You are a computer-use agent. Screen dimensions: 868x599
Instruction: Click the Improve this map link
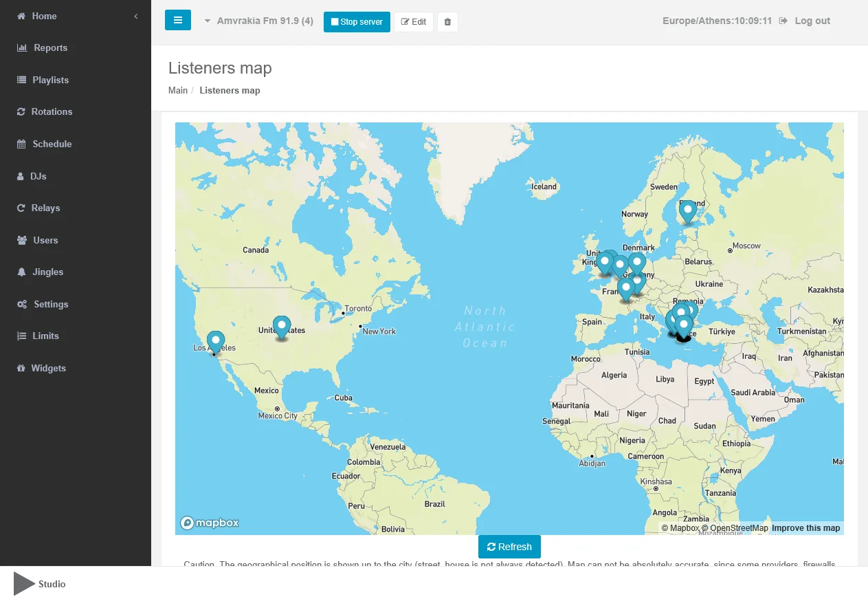pyautogui.click(x=805, y=528)
